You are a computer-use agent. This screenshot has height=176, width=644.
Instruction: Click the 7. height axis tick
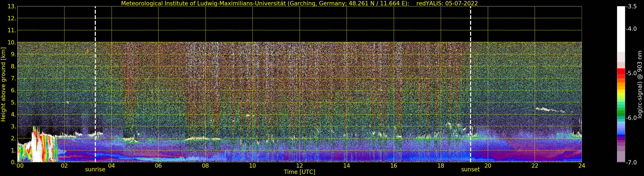pyautogui.click(x=13, y=78)
